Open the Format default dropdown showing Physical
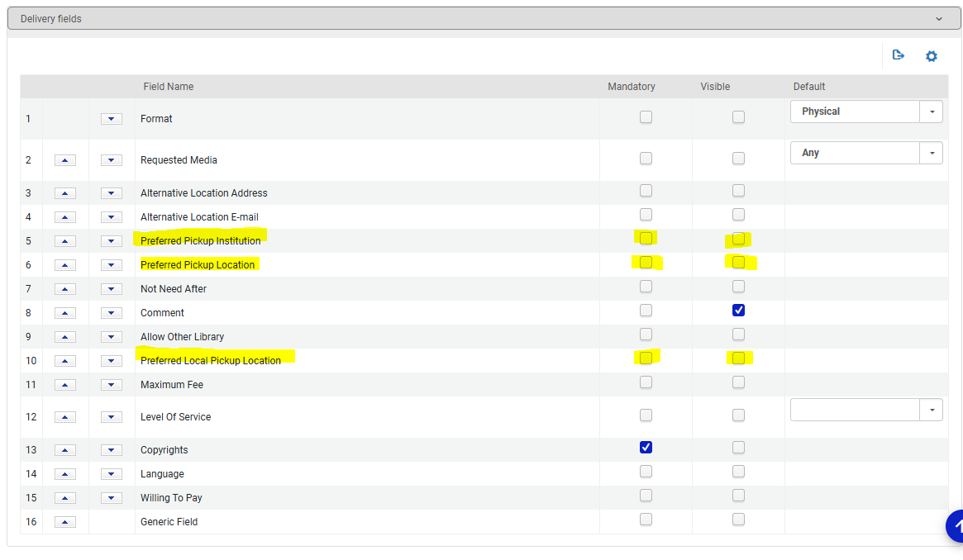The image size is (963, 560). [x=931, y=111]
